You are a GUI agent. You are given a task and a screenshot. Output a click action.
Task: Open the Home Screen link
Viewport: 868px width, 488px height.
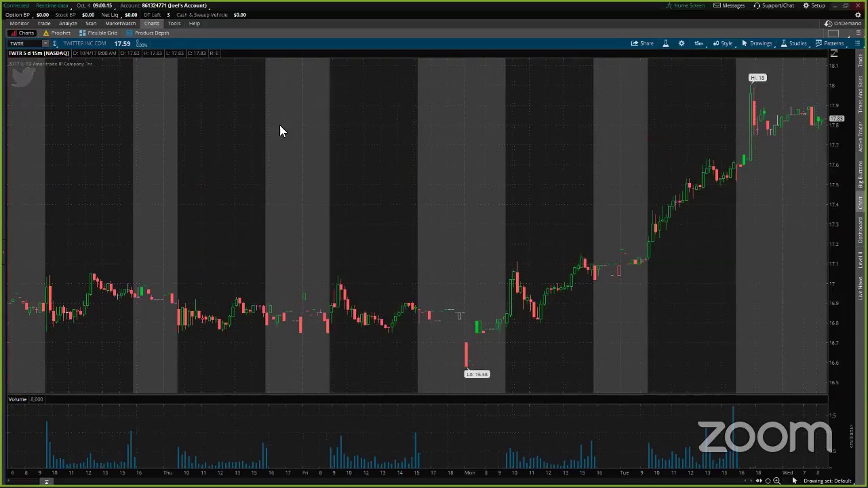click(x=685, y=5)
